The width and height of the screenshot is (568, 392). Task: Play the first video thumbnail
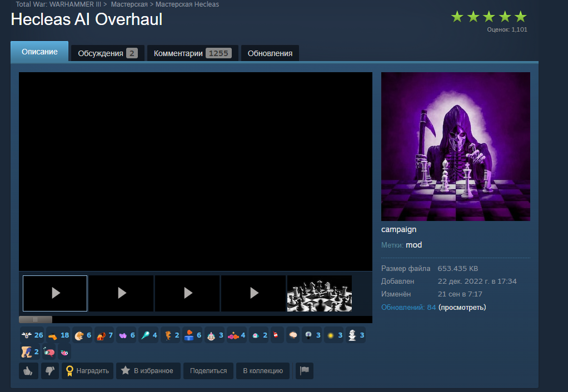coord(55,293)
